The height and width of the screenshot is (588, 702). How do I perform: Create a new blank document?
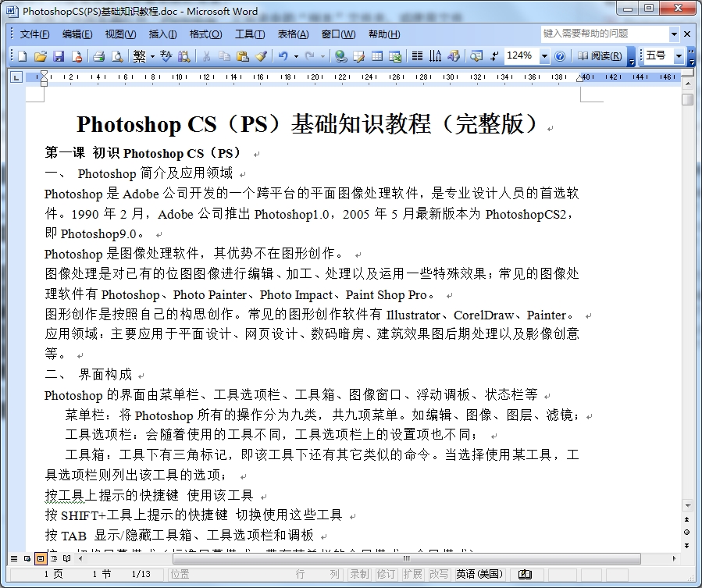pos(22,56)
